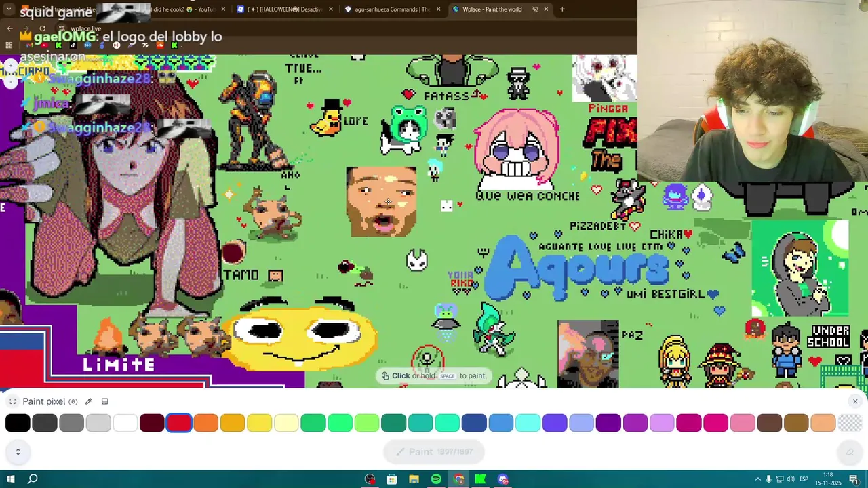Open network settings tray icon
Viewport: 868px width, 488px height.
click(x=779, y=479)
